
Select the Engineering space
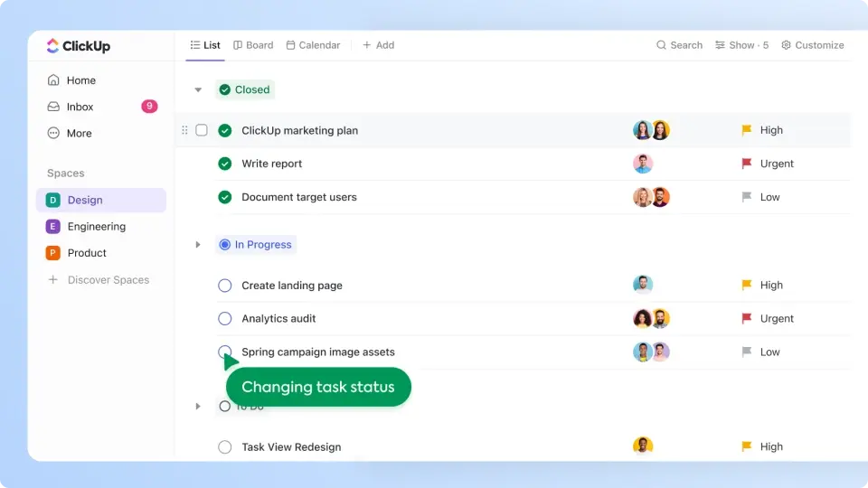(x=96, y=227)
